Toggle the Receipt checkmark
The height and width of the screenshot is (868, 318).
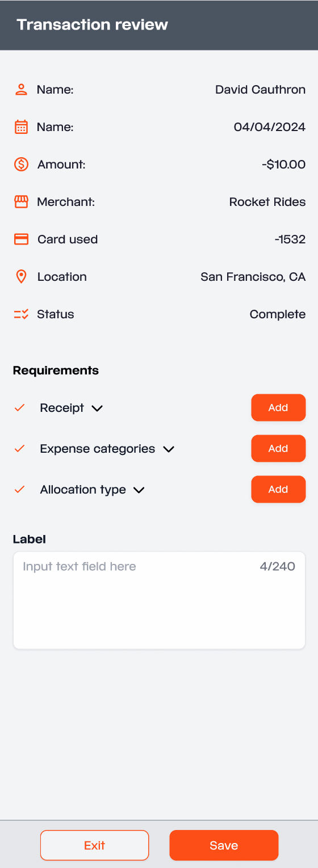click(19, 408)
